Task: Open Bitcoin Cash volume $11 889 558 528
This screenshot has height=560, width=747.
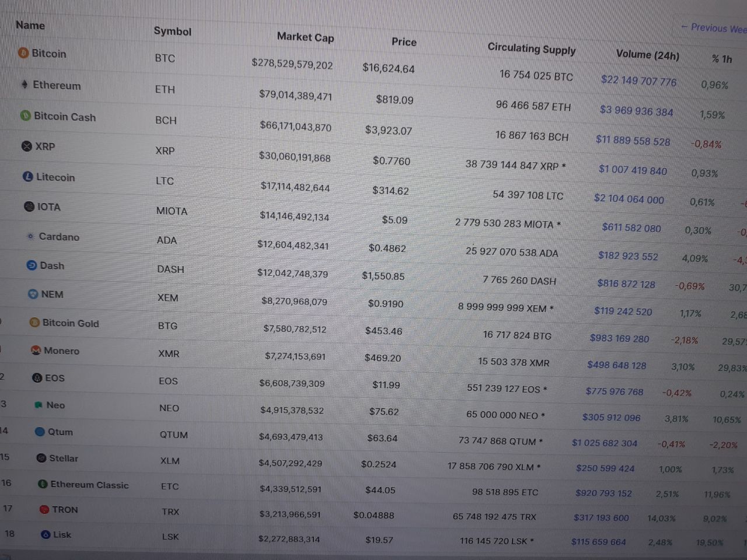Action: 633,141
